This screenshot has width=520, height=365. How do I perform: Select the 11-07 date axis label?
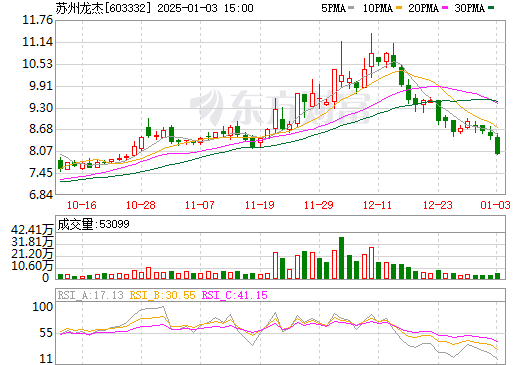[200, 205]
